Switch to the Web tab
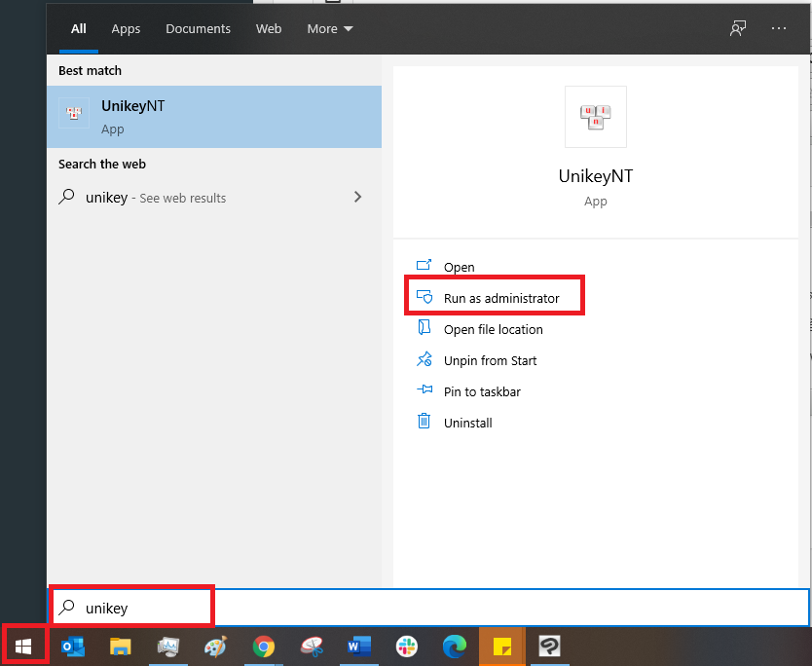812x666 pixels. 269,28
